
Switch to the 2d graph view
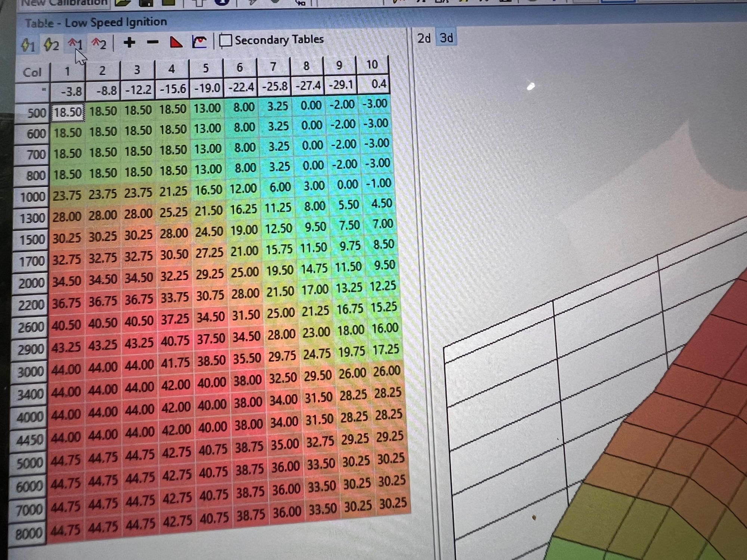coord(424,38)
